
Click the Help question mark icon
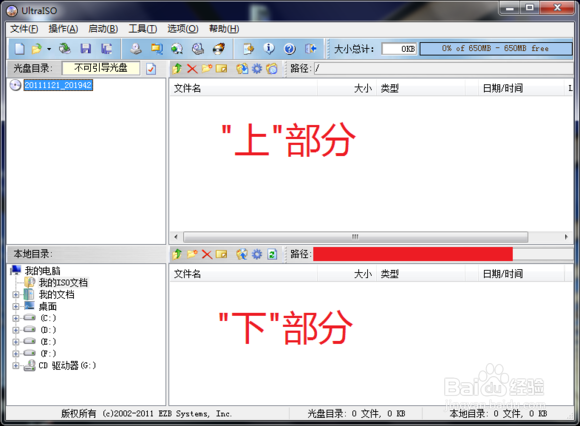pyautogui.click(x=290, y=48)
